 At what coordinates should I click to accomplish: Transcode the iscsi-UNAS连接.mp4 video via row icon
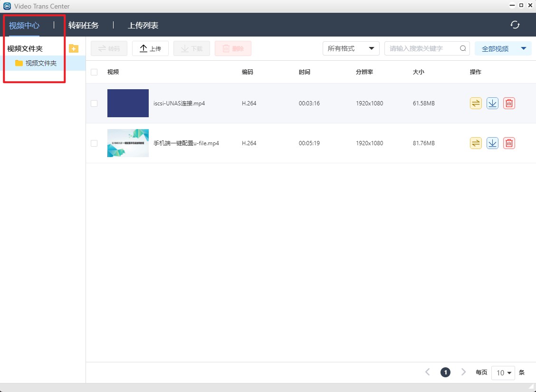click(476, 103)
